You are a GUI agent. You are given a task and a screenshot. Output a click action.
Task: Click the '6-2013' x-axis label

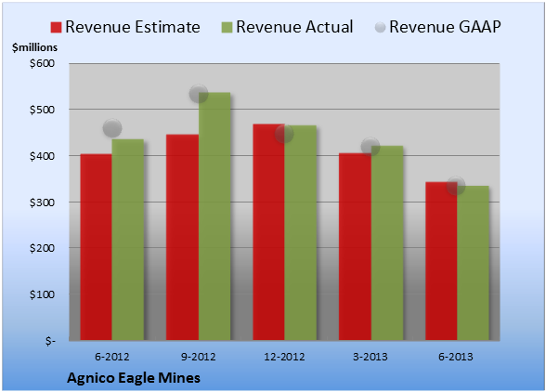point(456,357)
